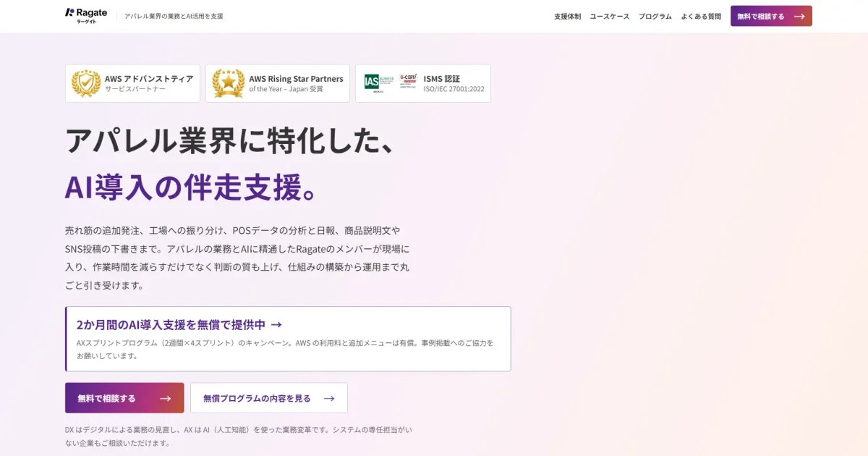Click campaign description starting AXスプリントプログラム
This screenshot has width=868, height=456.
(285, 349)
